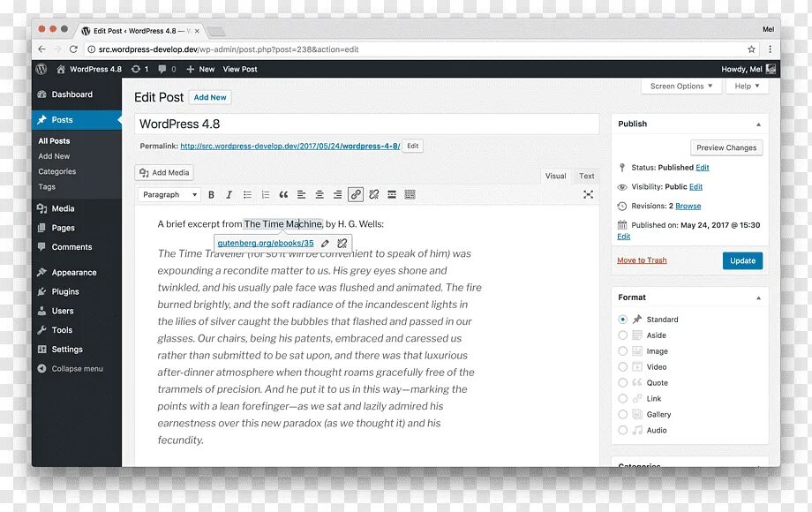812x512 pixels.
Task: Edit the link in inline popup
Action: (325, 244)
